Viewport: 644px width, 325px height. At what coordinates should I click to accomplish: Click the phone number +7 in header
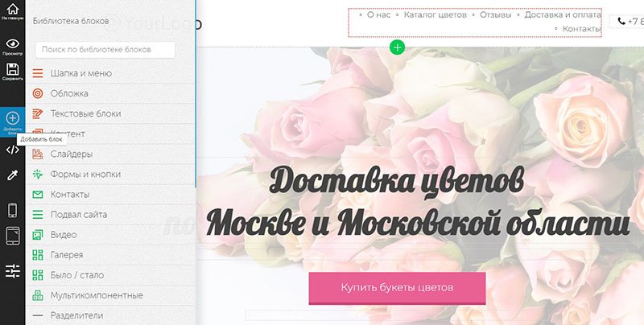point(634,21)
